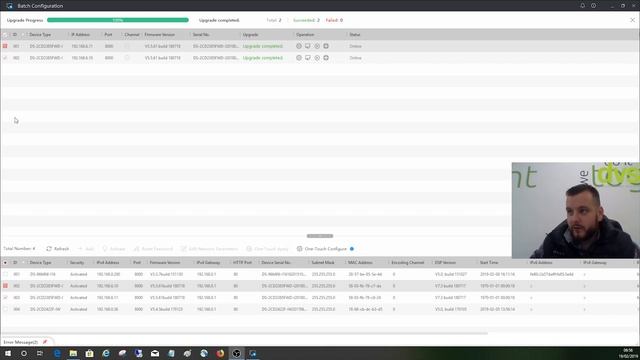The width and height of the screenshot is (640, 360).
Task: Open Microsoft Store from taskbar
Action: point(89,353)
